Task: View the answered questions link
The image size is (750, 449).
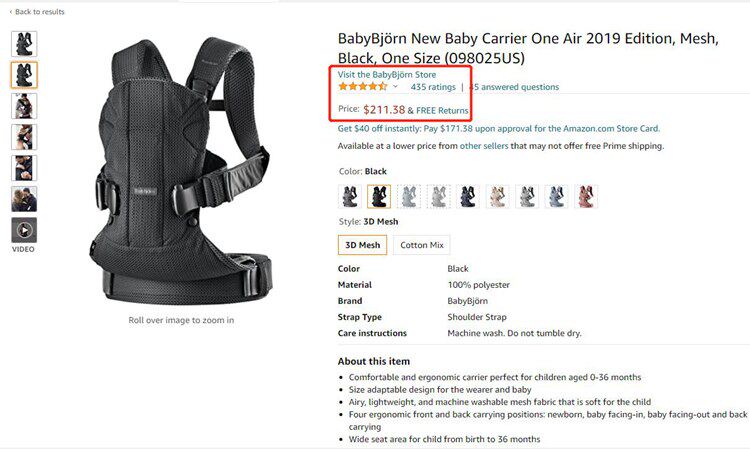Action: 514,87
